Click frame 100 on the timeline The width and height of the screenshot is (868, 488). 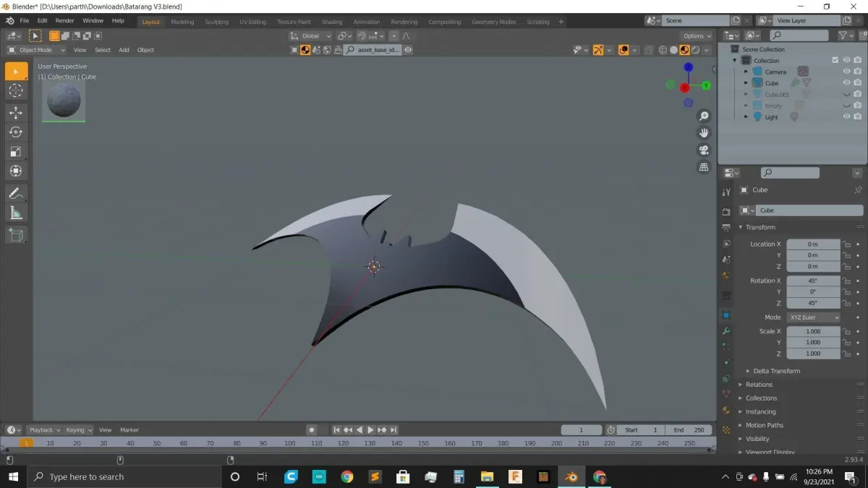pos(289,443)
